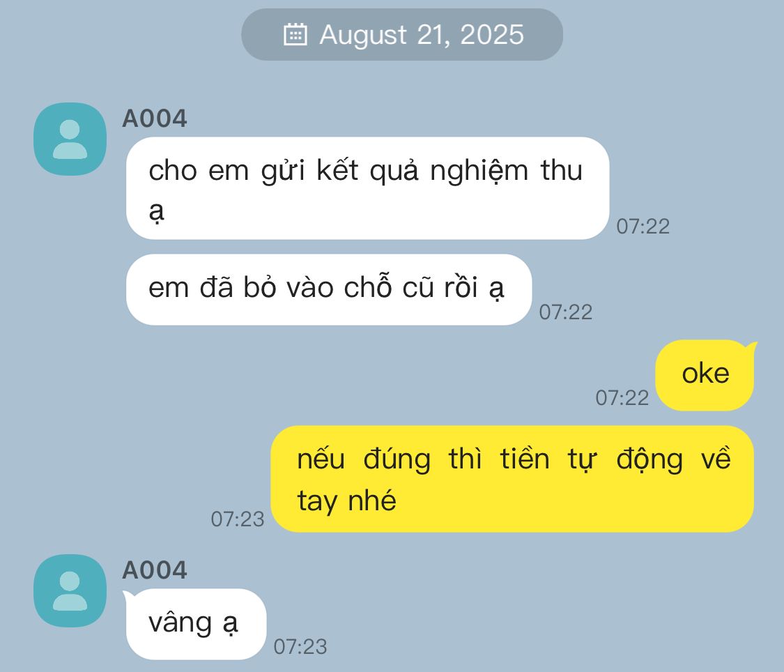Click the first 07:22 timestamp beside the nghiệm thu message

[643, 227]
